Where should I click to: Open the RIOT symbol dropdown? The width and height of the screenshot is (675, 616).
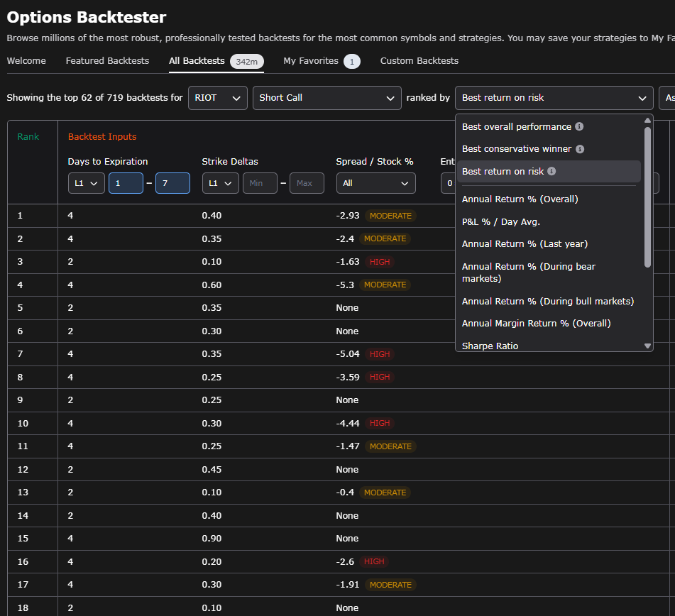click(218, 98)
